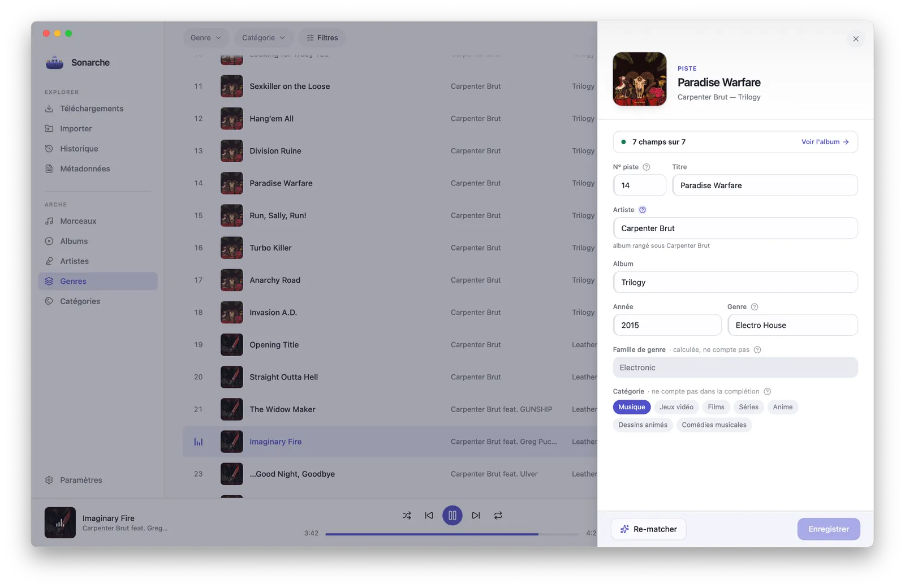The width and height of the screenshot is (905, 588).
Task: Select the Anime category chip
Action: coord(783,407)
